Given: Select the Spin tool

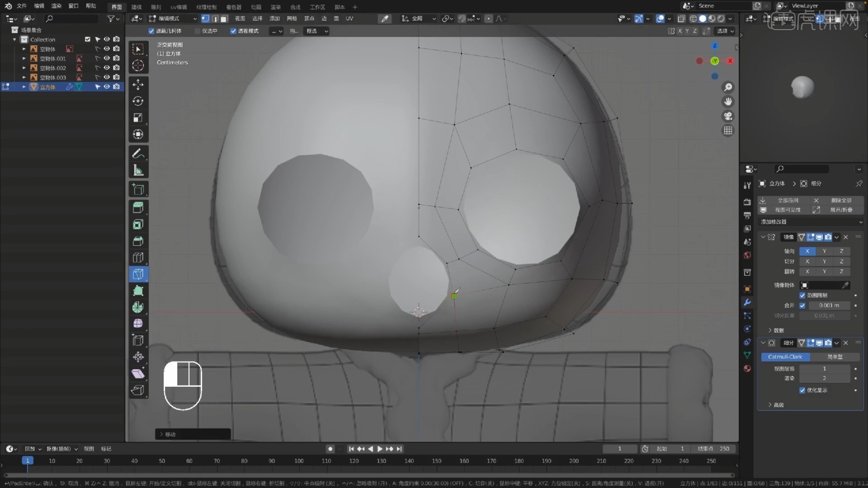Looking at the screenshot, I should tap(138, 308).
